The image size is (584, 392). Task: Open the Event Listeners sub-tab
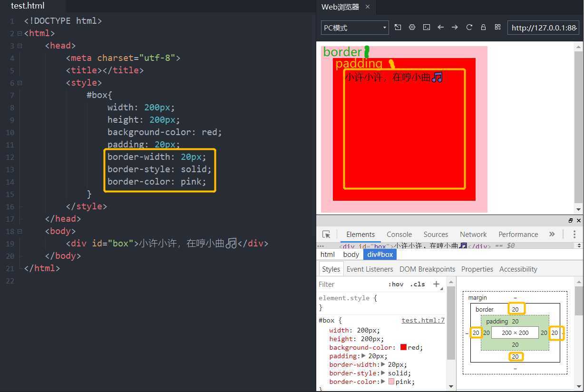(370, 269)
